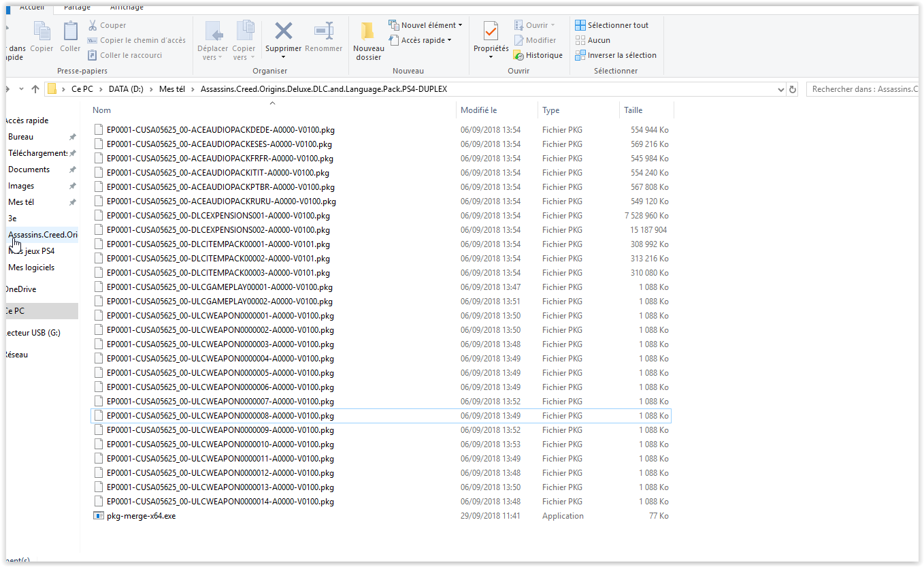Click the pin icon next to Documents
This screenshot has width=924, height=567.
click(x=73, y=169)
